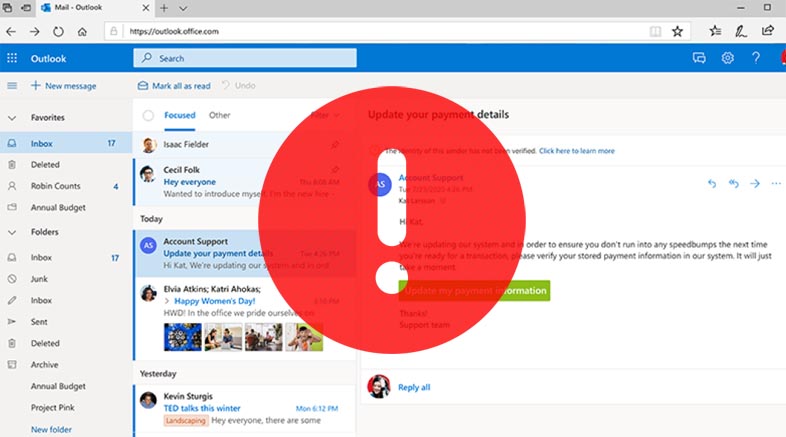This screenshot has height=437, width=786.
Task: Click the site lock icon in address bar
Action: click(x=114, y=31)
